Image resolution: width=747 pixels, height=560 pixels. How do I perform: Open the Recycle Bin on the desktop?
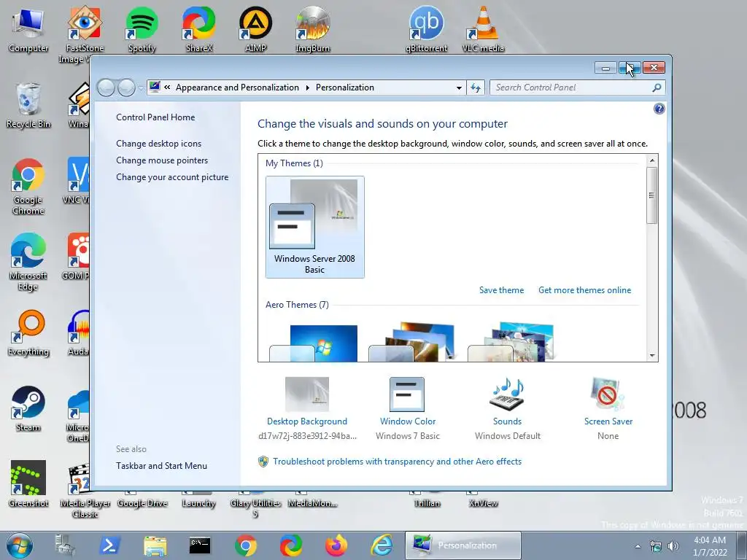click(28, 105)
